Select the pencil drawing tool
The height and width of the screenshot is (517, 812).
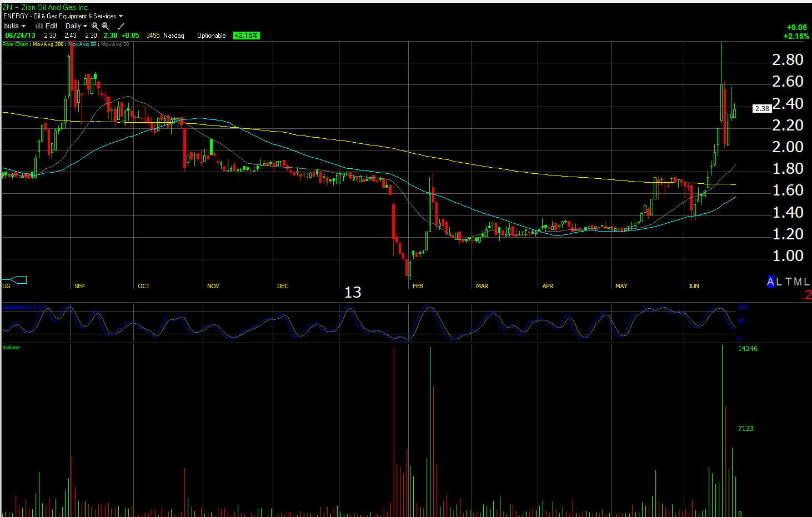tap(121, 26)
